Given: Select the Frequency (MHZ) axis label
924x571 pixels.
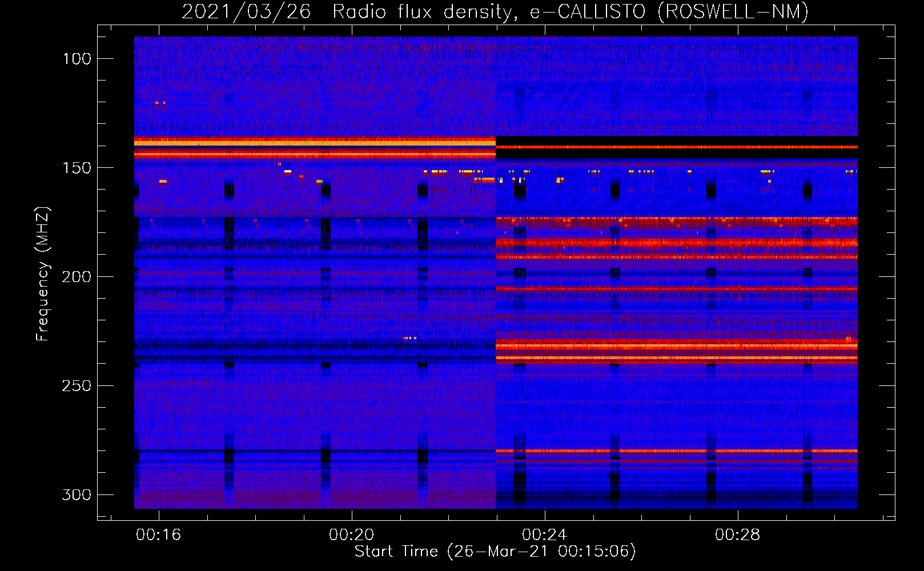Looking at the screenshot, I should [x=43, y=274].
